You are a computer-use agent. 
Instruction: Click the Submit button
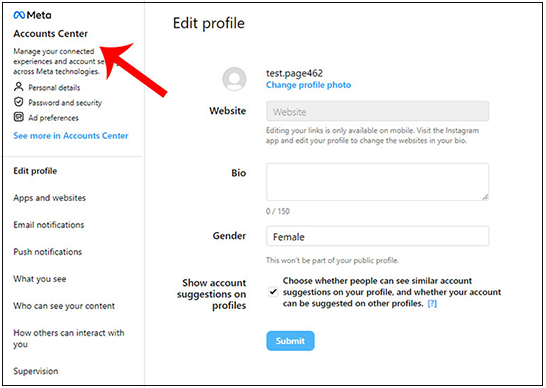pyautogui.click(x=290, y=341)
